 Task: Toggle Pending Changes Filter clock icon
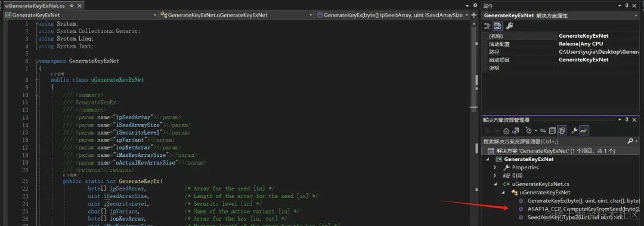pyautogui.click(x=528, y=131)
